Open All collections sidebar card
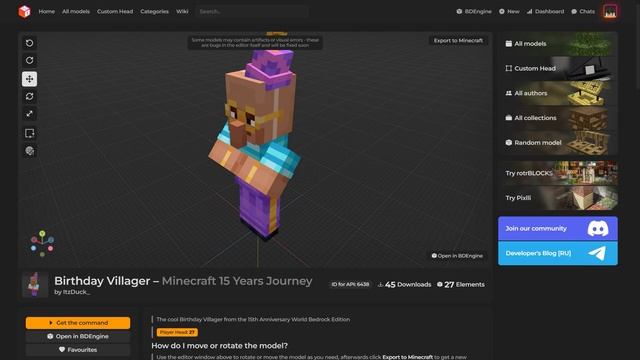The width and height of the screenshot is (640, 360). click(558, 118)
